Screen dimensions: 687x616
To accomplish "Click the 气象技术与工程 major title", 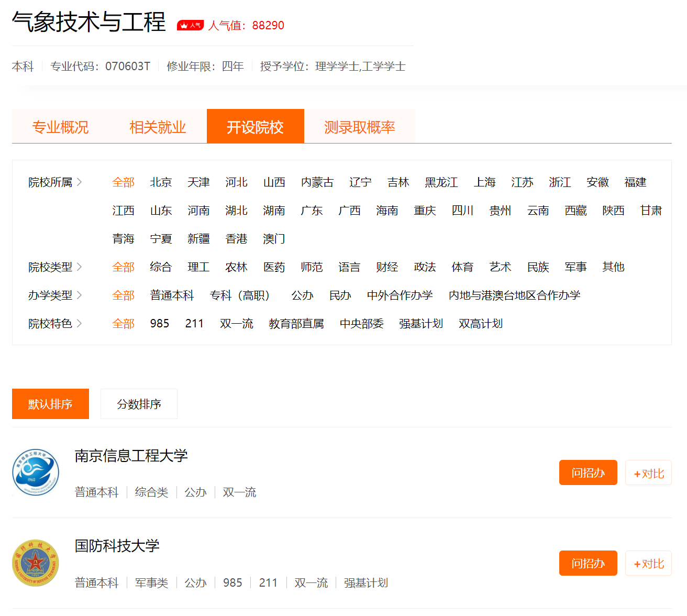I will pos(89,23).
